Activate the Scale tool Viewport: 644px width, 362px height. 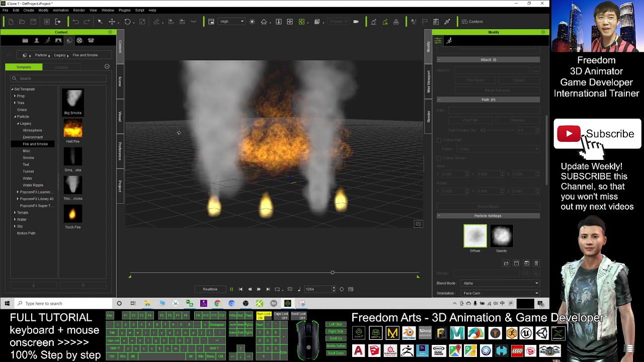pyautogui.click(x=142, y=22)
